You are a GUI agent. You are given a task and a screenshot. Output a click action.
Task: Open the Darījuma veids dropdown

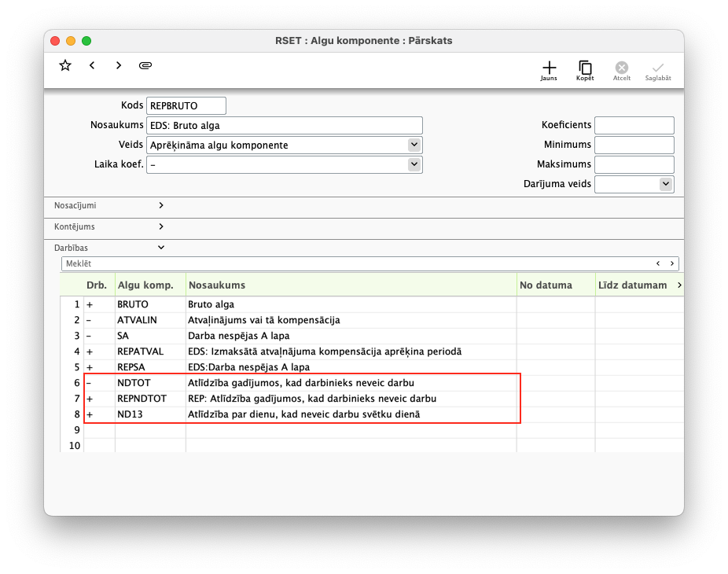tap(666, 184)
